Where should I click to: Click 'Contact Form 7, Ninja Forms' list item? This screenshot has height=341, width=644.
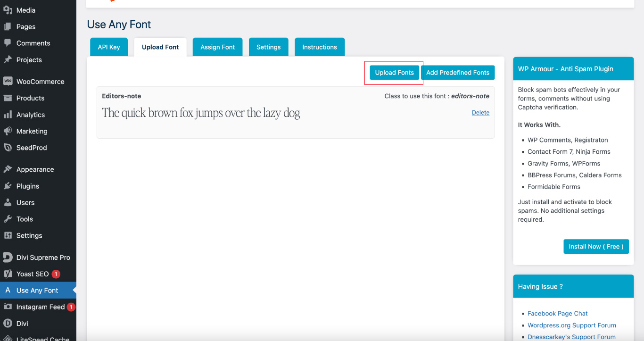coord(569,151)
